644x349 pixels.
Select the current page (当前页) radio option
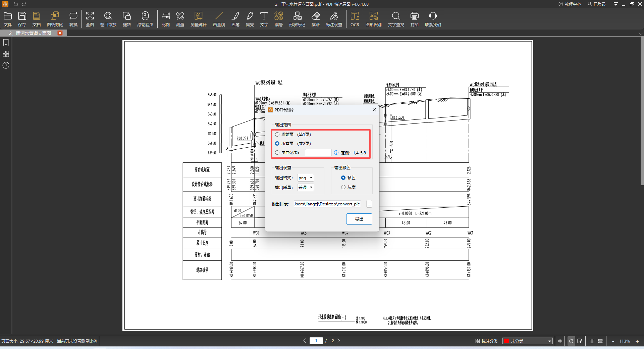[x=277, y=135]
